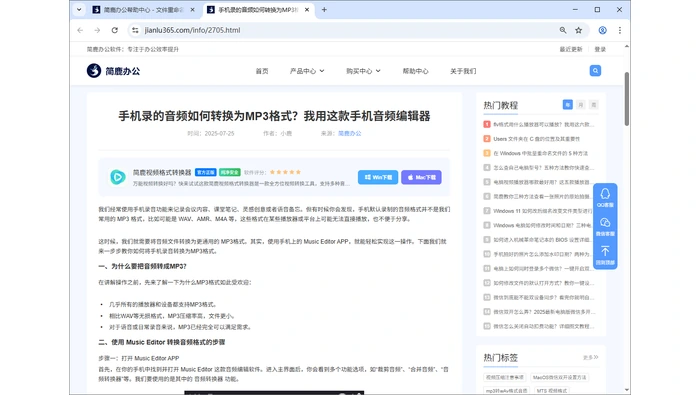Expand the 产品中心 dropdown menu
Viewport: 700px width, 395px height.
click(x=307, y=71)
